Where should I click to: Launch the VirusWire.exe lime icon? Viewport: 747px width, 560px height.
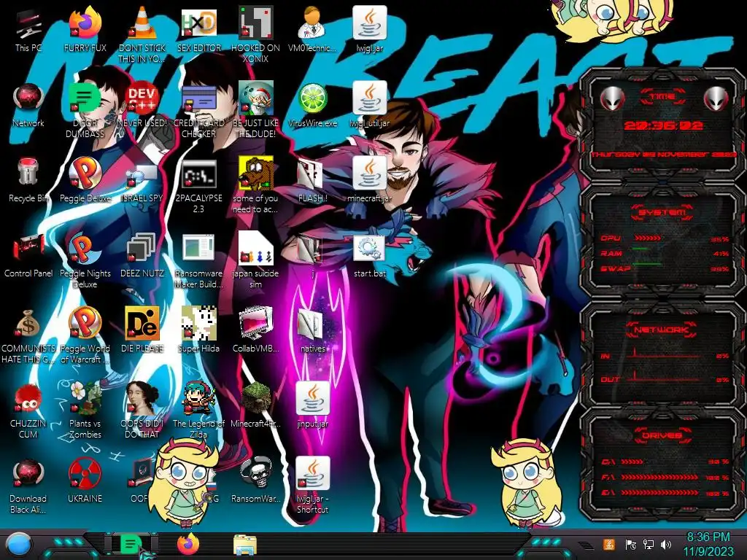point(312,98)
